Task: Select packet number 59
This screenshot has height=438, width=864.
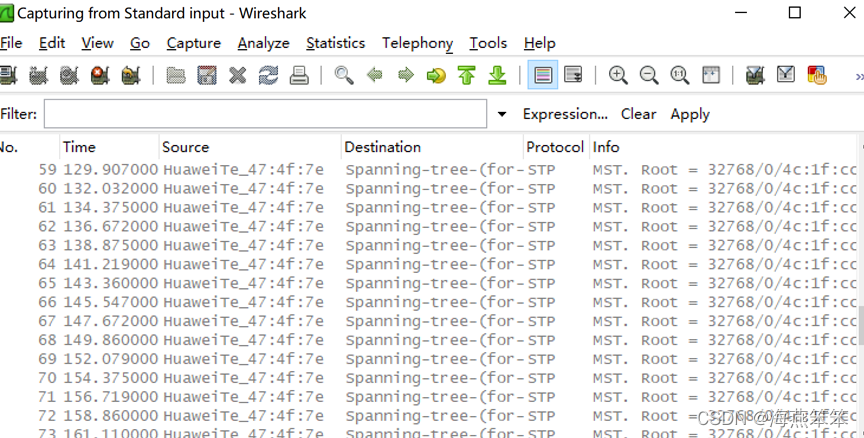Action: pos(429,170)
